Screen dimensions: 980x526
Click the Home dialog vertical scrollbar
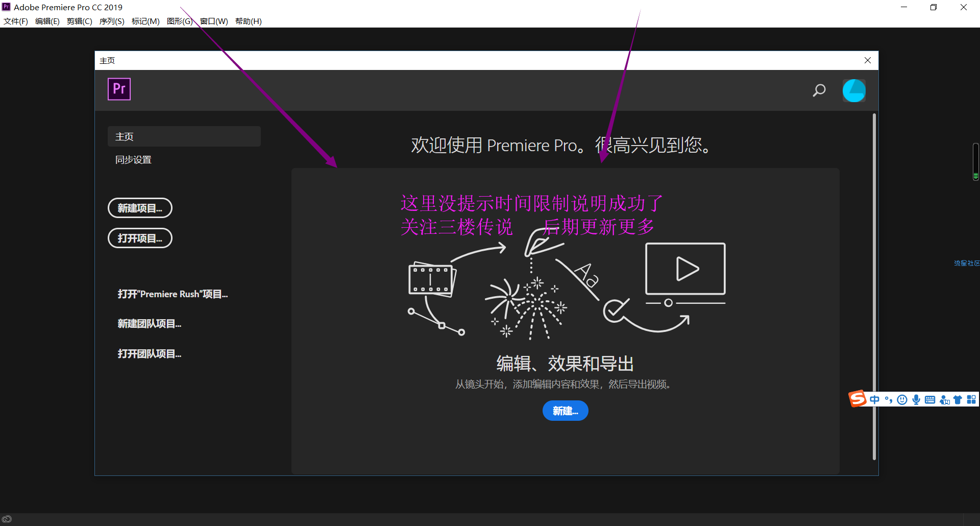[874, 286]
